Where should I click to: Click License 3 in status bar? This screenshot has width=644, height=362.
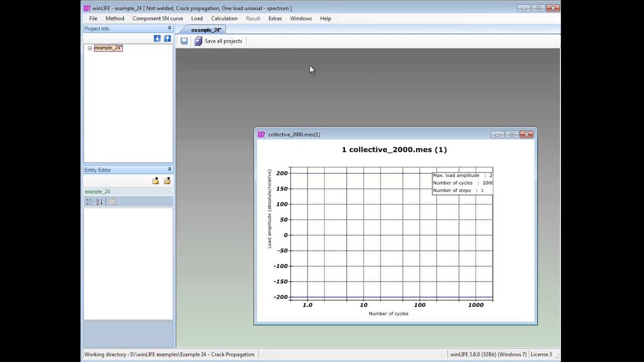tap(541, 354)
